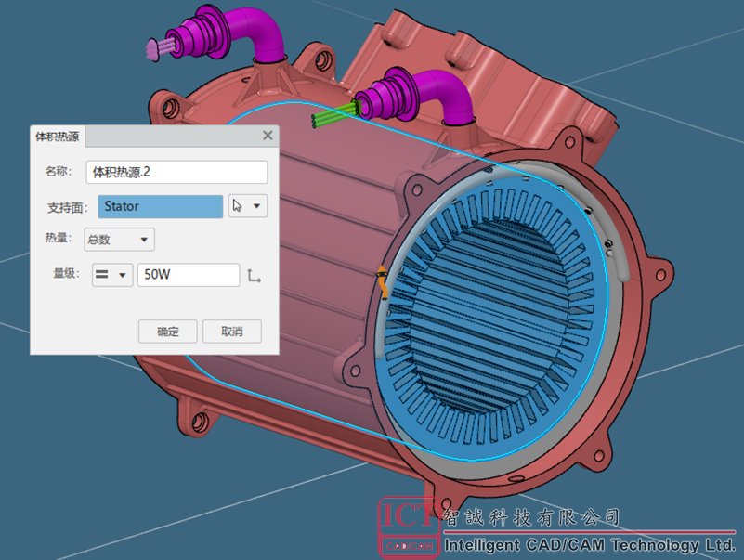This screenshot has height=560, width=744.
Task: Edit the 名称 field 体积热源.2
Action: tap(176, 172)
